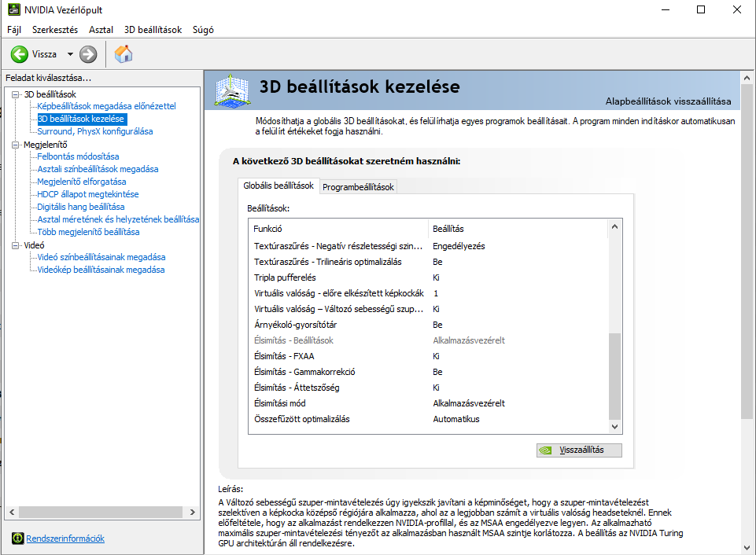Click the green Vissza back arrow icon
This screenshot has width=756, height=555.
[20, 54]
